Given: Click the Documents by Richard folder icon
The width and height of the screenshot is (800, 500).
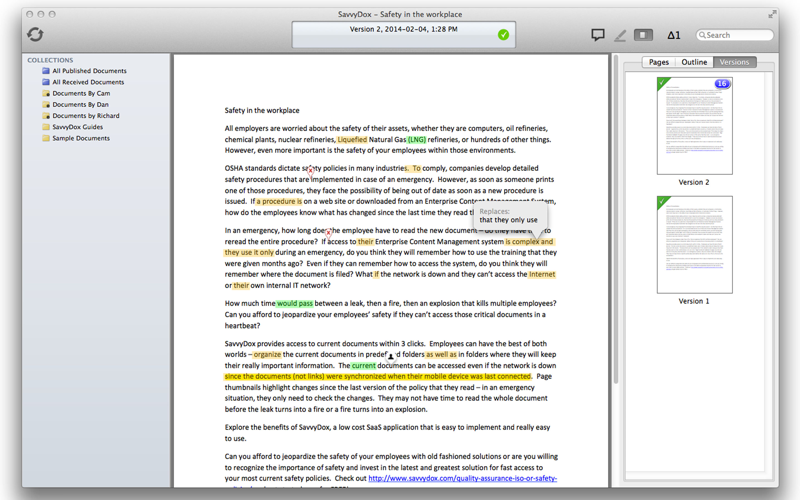Looking at the screenshot, I should pos(46,115).
